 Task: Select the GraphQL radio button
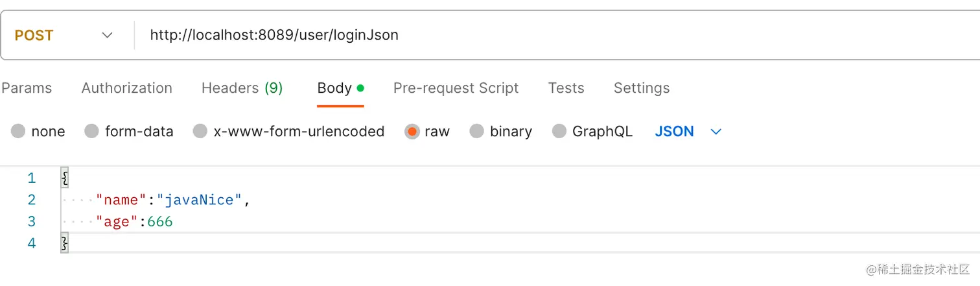pyautogui.click(x=559, y=132)
